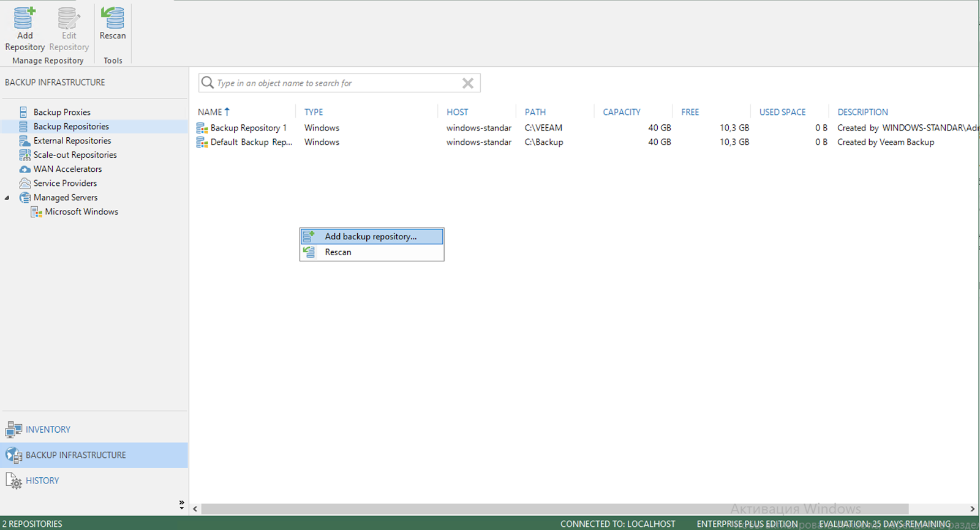Select WAN Accelerators cloud icon

pyautogui.click(x=24, y=169)
